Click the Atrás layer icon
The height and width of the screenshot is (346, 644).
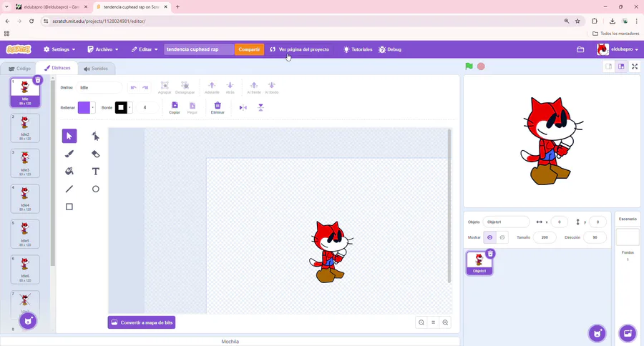point(230,87)
